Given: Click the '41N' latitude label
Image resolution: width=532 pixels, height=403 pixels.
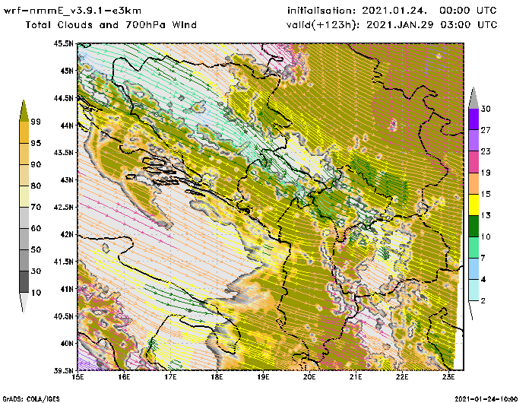Looking at the screenshot, I should coord(67,289).
